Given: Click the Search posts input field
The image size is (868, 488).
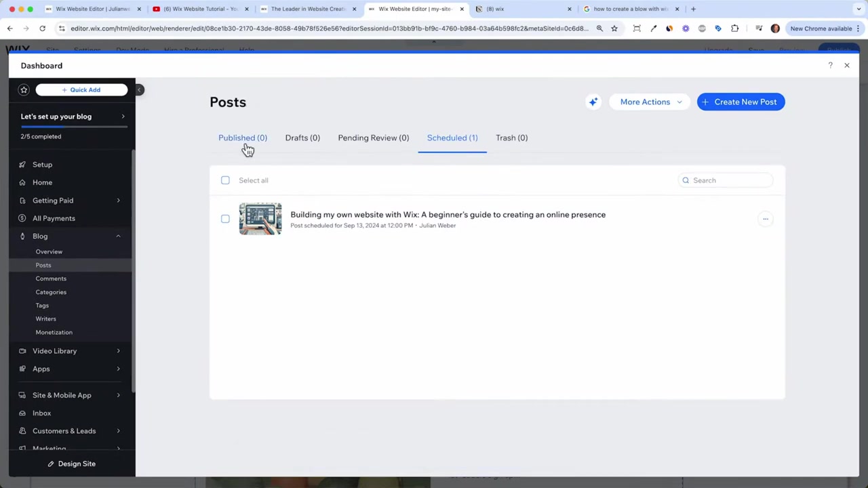Looking at the screenshot, I should 726,180.
